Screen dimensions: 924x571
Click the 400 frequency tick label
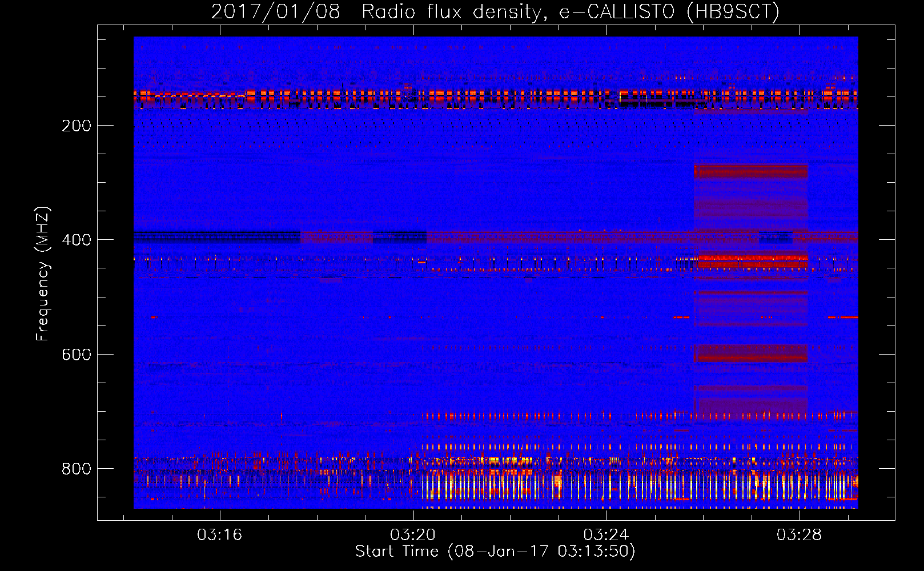point(77,240)
